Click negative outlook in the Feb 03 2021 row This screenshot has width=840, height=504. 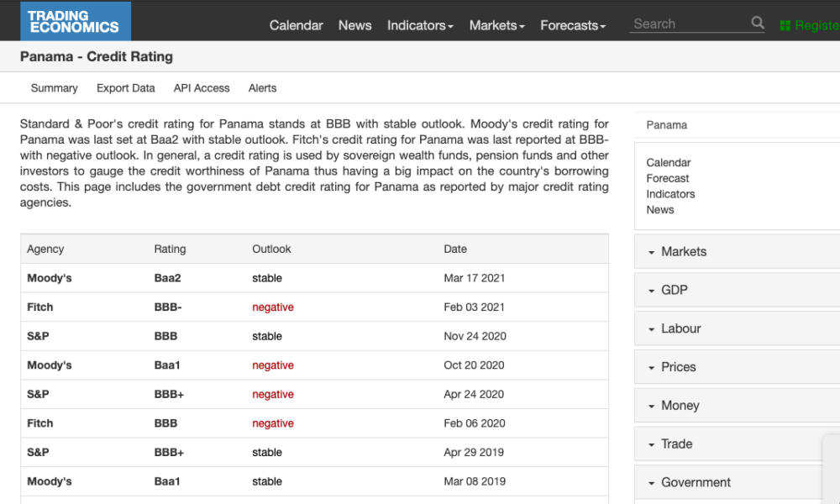(273, 307)
